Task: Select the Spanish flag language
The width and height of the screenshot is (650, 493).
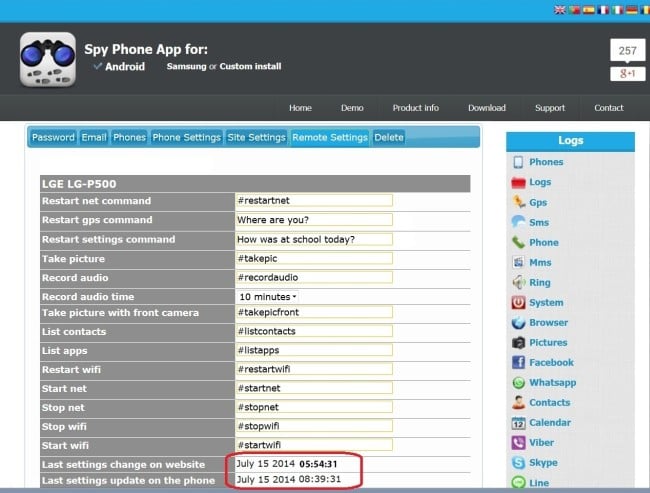Action: (x=589, y=10)
